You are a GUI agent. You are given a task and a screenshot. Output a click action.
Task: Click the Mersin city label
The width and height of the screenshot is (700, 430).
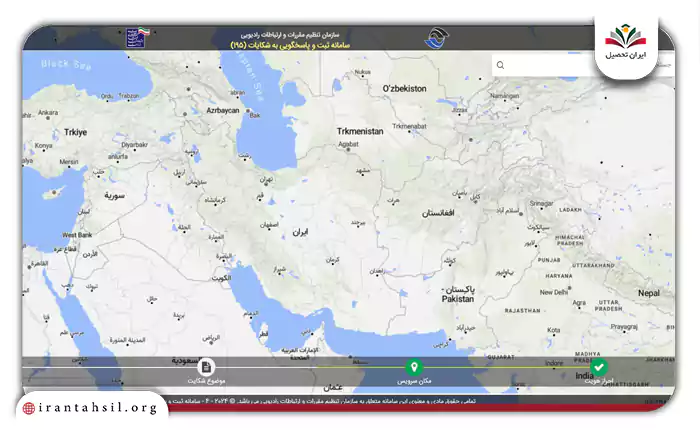coord(69,162)
